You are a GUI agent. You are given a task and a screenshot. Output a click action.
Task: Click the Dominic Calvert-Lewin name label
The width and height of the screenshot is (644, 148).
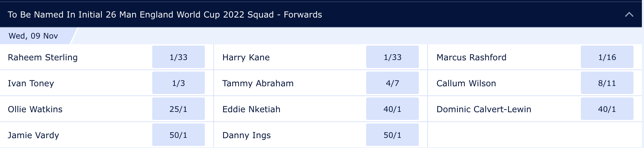pos(484,109)
